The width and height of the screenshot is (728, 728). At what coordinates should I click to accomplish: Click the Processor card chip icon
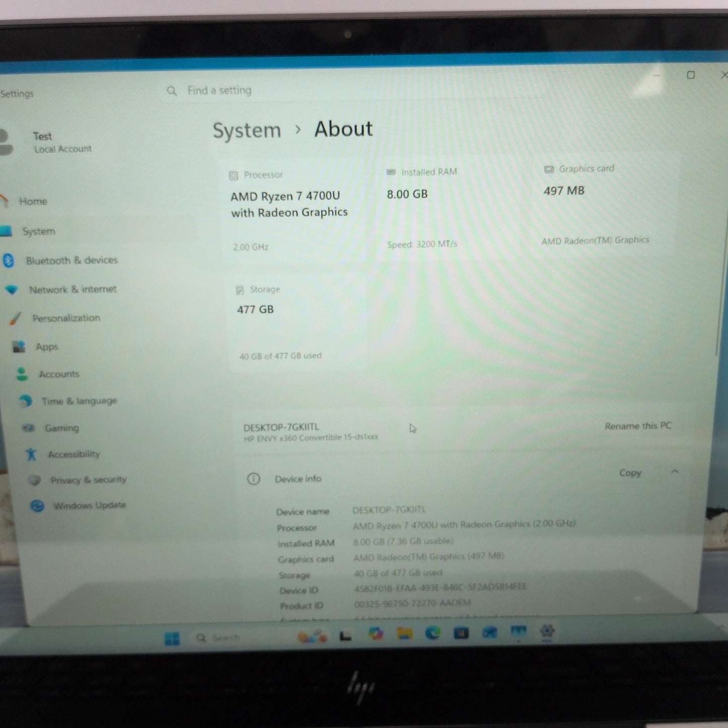(x=233, y=176)
